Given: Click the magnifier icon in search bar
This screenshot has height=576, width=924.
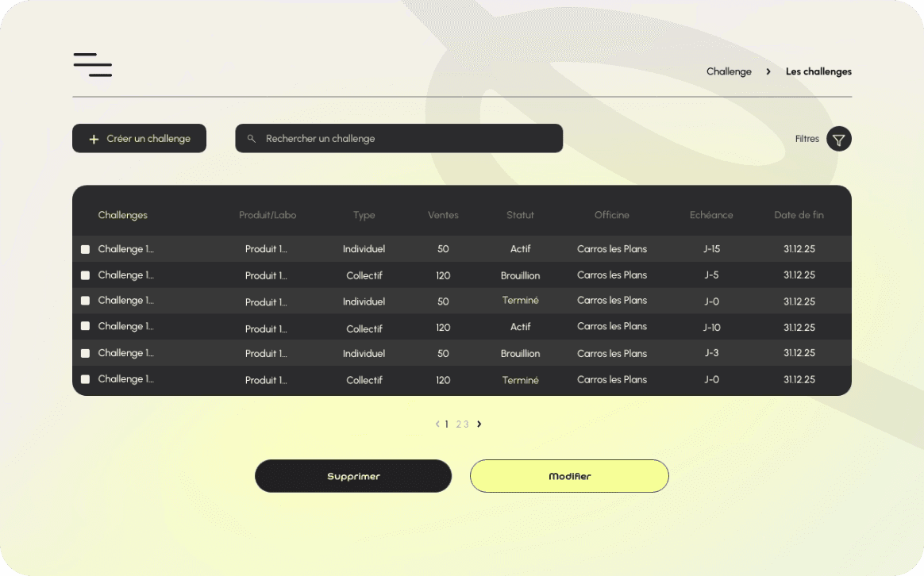Looking at the screenshot, I should click(x=252, y=139).
